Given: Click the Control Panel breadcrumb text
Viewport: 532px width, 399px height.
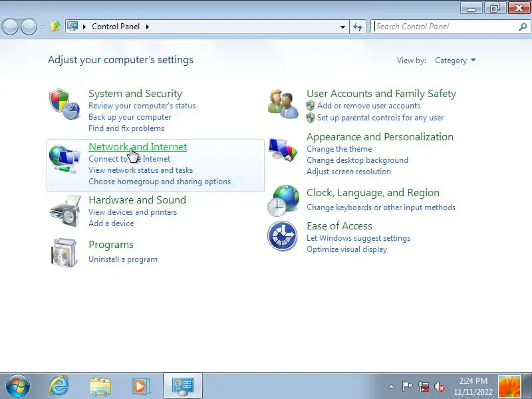Looking at the screenshot, I should click(116, 27).
